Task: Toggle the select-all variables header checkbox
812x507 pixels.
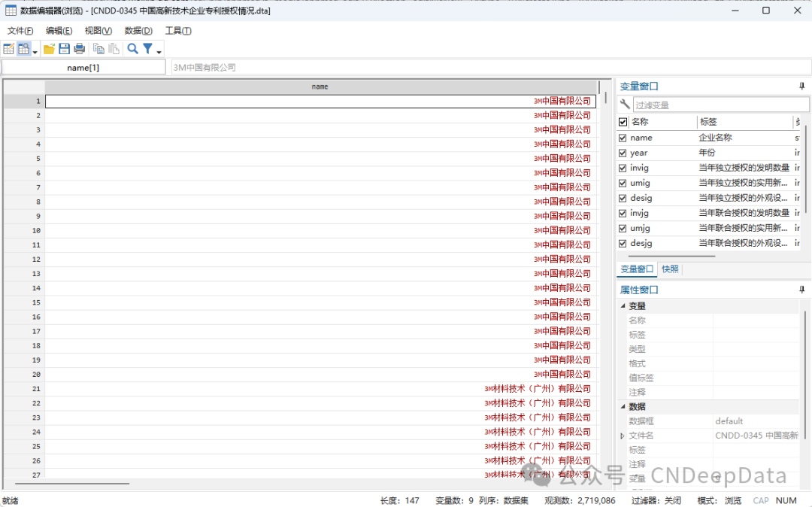Action: [x=623, y=122]
